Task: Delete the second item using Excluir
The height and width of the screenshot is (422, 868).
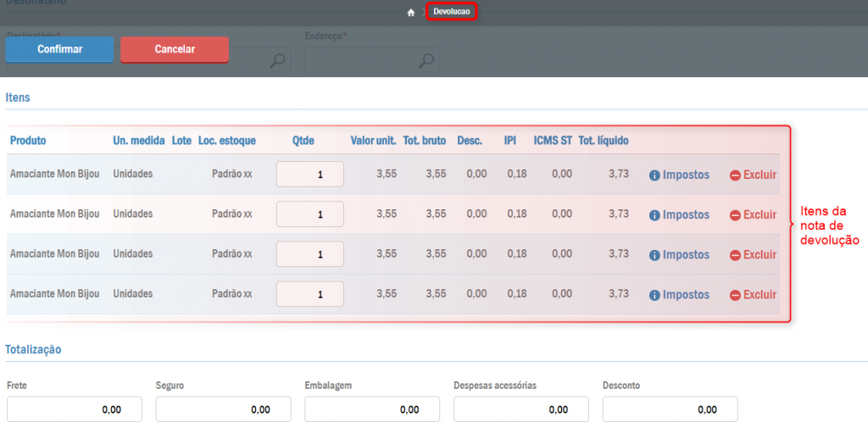Action: (753, 215)
